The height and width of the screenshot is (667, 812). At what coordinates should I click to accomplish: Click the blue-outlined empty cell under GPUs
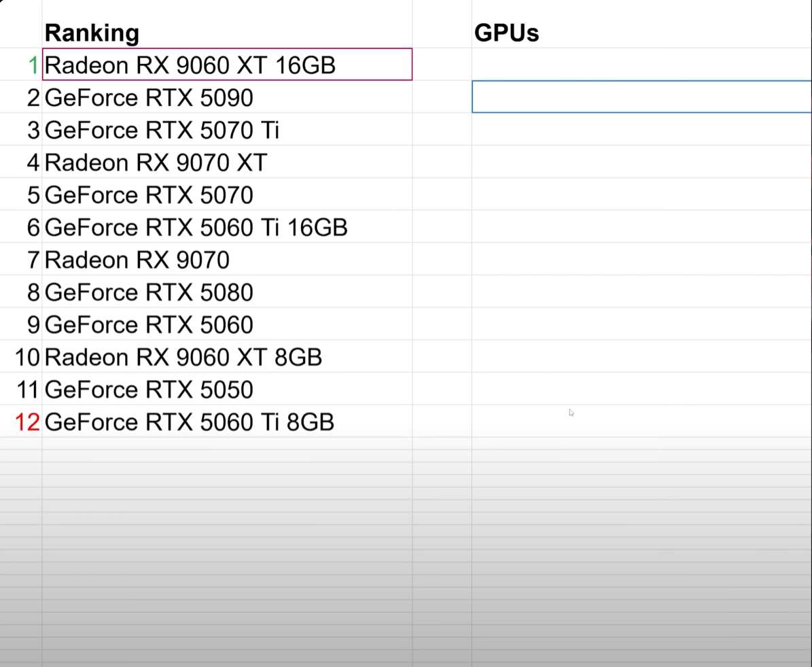(641, 97)
